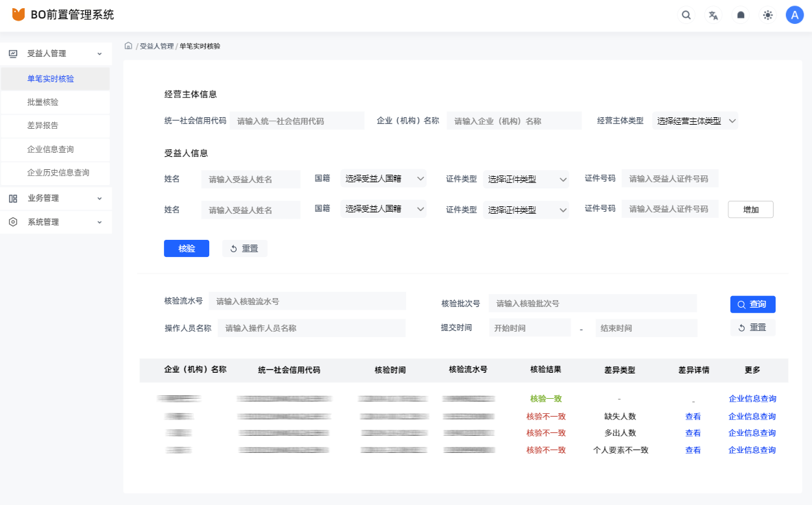The width and height of the screenshot is (812, 505).
Task: Click the 核验流水号 input field
Action: coord(308,301)
